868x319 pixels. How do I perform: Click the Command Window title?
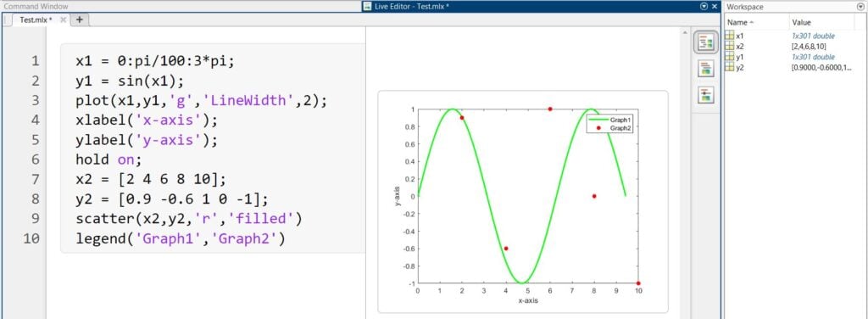pos(36,7)
